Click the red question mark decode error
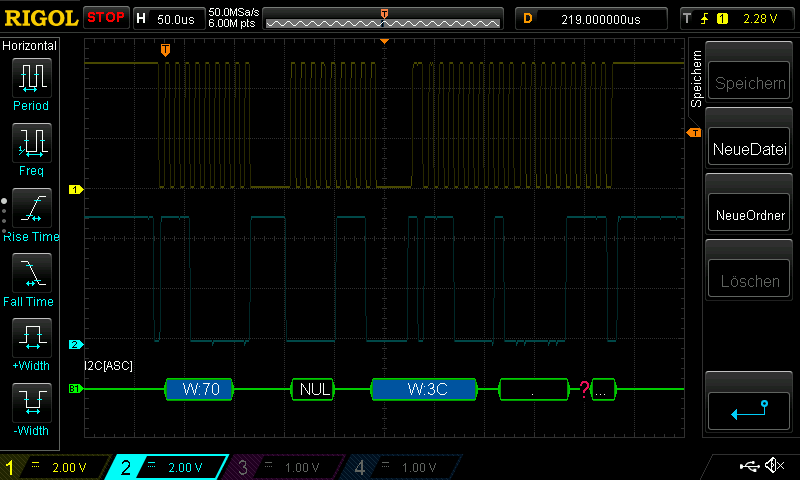The width and height of the screenshot is (800, 480). coord(584,389)
